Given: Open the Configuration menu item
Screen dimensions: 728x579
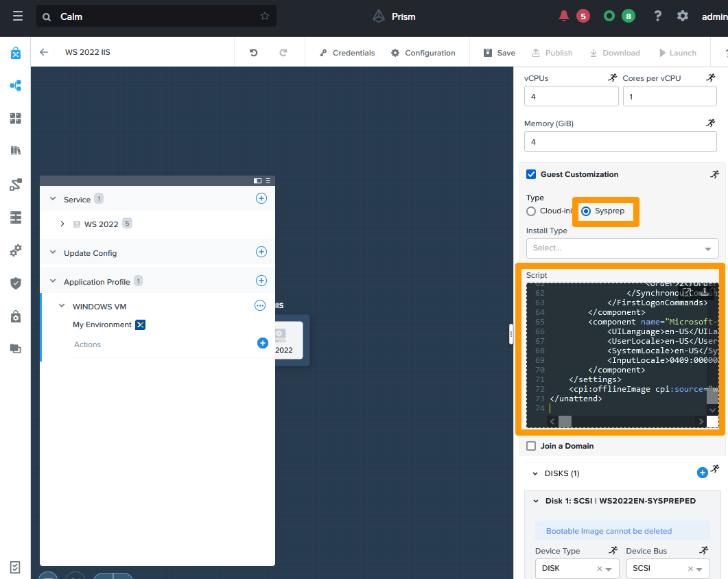Looking at the screenshot, I should pos(423,53).
